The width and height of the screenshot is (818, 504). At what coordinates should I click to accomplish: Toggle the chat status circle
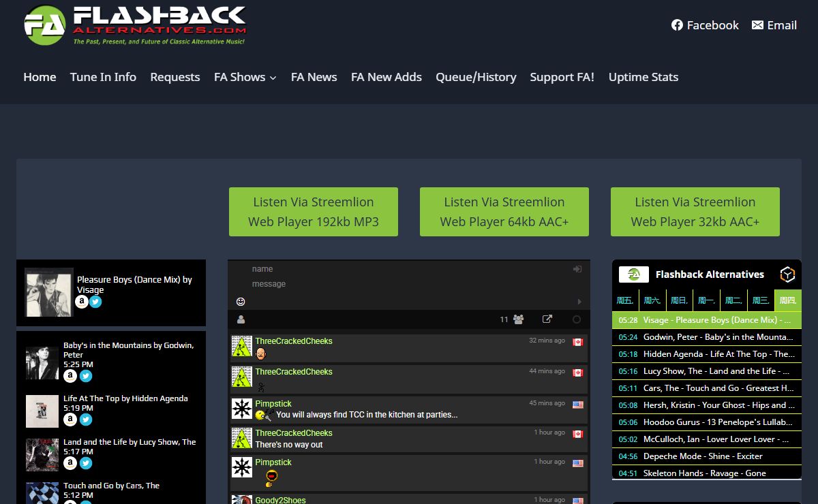(577, 319)
